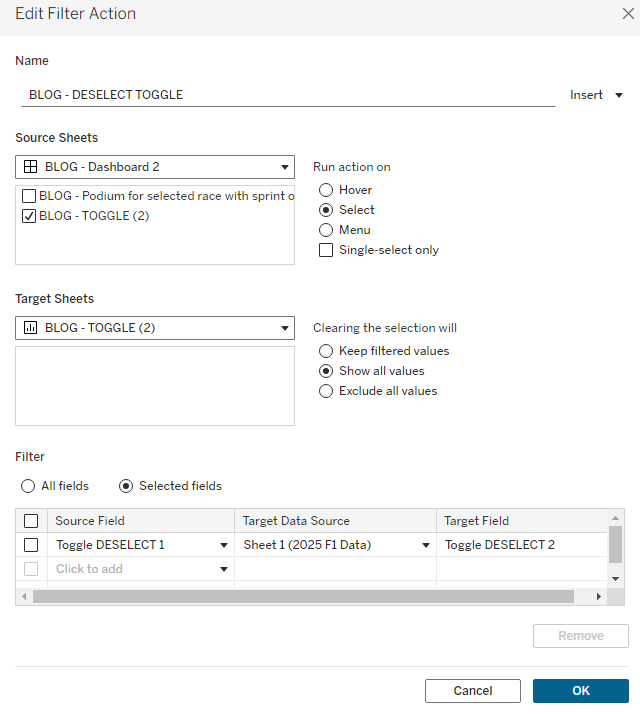Choose Exclude all values option
Image resolution: width=640 pixels, height=714 pixels.
[x=326, y=391]
